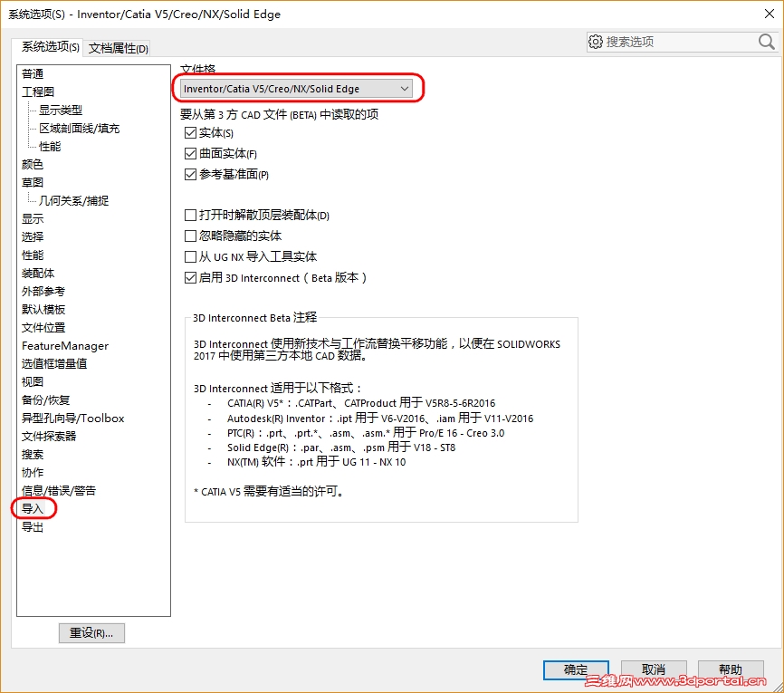Screen dimensions: 784x693
Task: Select 草图 in the options tree
Action: click(x=33, y=183)
